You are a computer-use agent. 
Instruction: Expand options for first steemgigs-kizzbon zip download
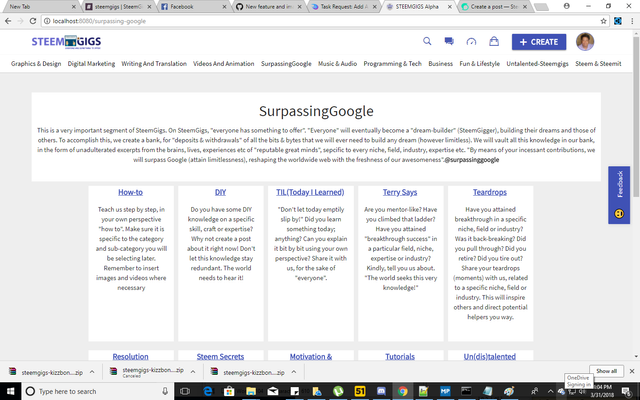pos(92,372)
